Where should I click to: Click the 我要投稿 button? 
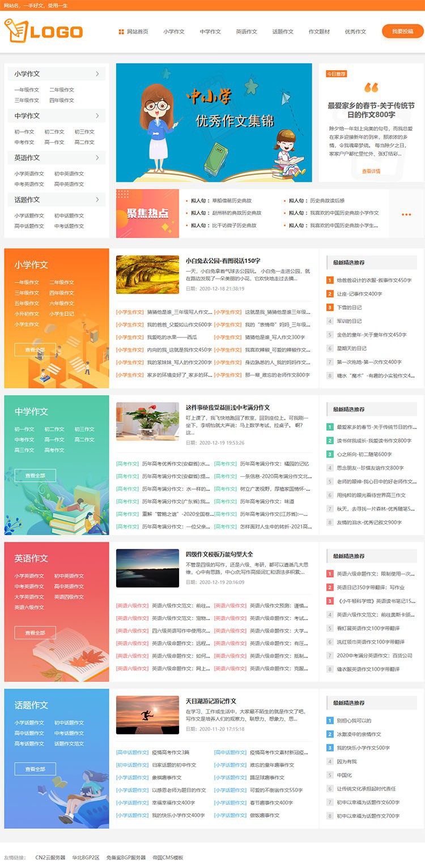point(402,31)
